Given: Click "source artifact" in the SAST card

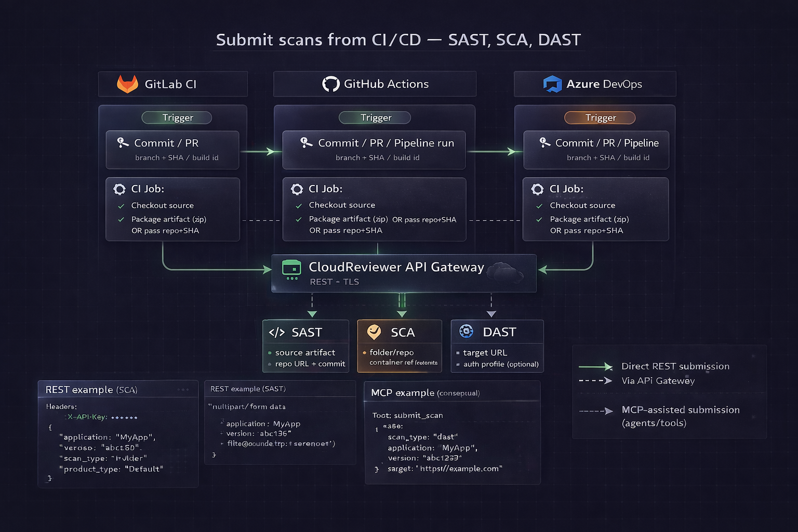Looking at the screenshot, I should (x=305, y=353).
